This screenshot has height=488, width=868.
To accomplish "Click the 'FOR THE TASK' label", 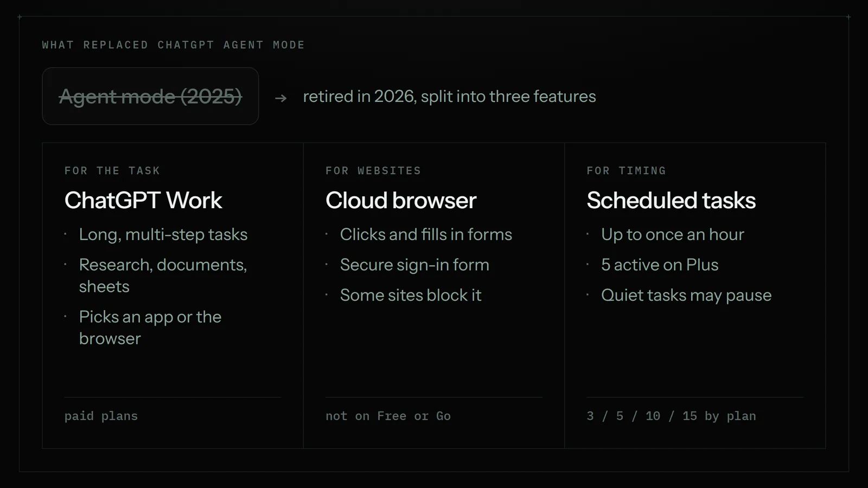I will tap(112, 171).
